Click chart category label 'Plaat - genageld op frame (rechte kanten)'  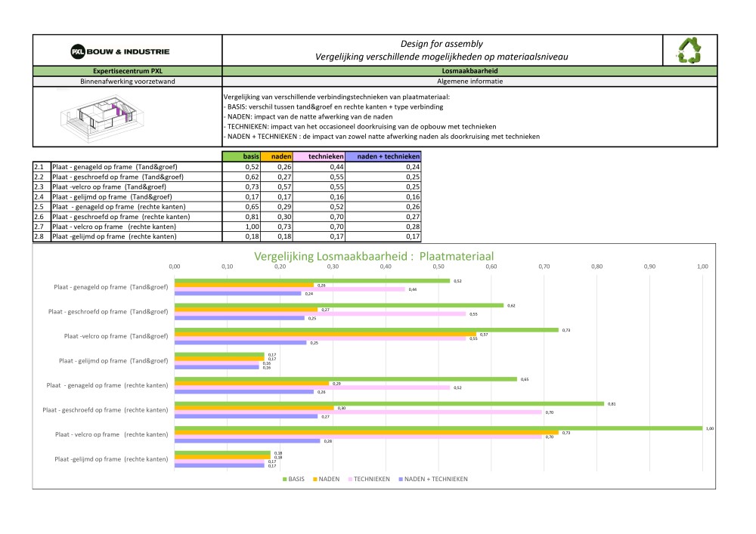(x=107, y=385)
